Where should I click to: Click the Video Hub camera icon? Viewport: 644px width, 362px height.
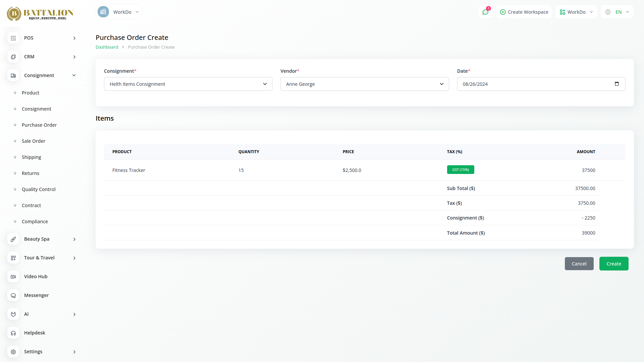[x=13, y=277]
